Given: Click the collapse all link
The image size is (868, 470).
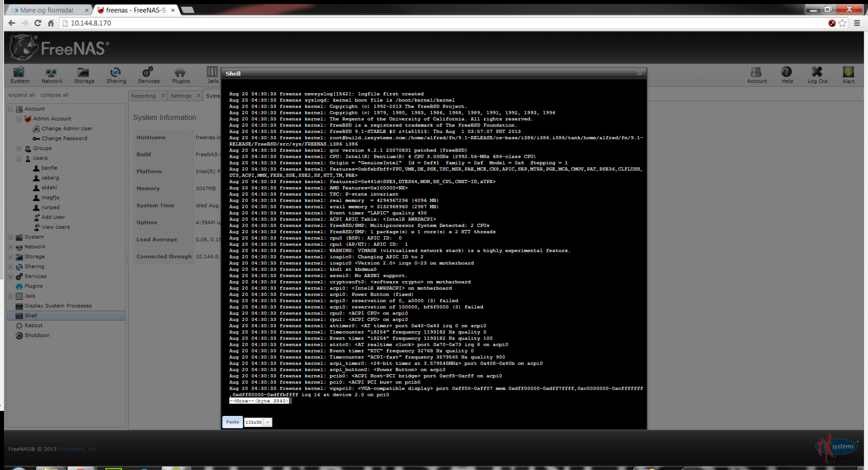Looking at the screenshot, I should point(54,95).
